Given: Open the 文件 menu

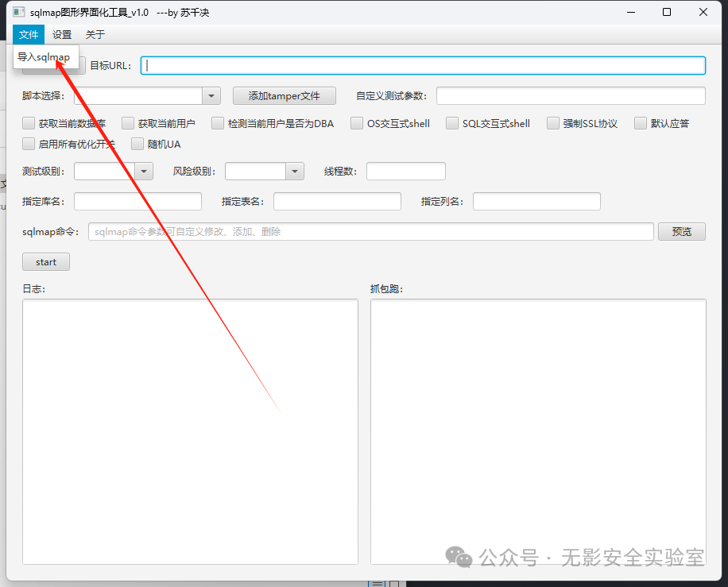Looking at the screenshot, I should pyautogui.click(x=29, y=35).
